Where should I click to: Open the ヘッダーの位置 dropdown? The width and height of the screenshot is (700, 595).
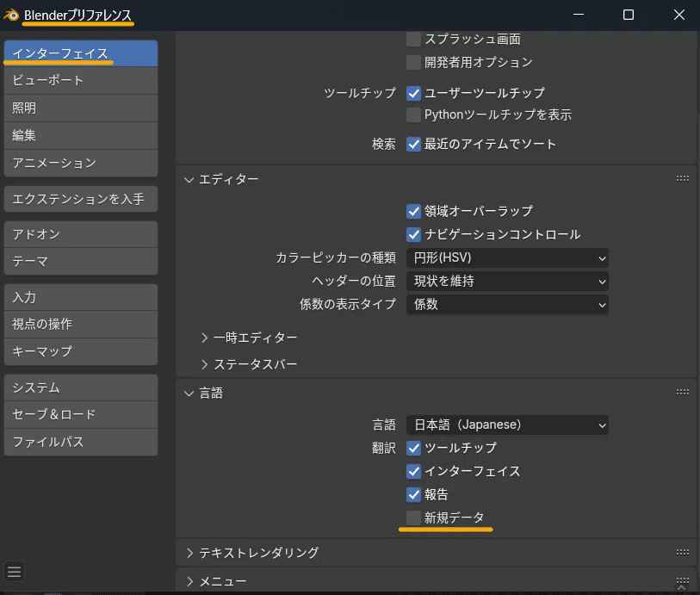point(507,281)
